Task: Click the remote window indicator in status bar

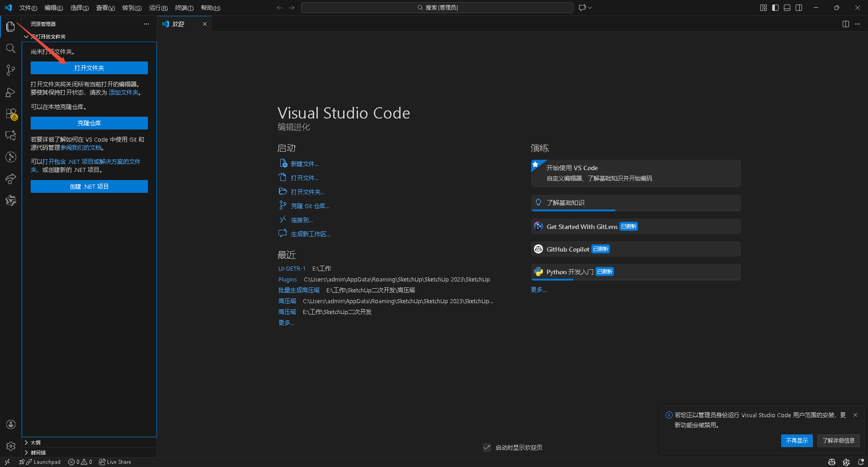Action: pos(7,462)
